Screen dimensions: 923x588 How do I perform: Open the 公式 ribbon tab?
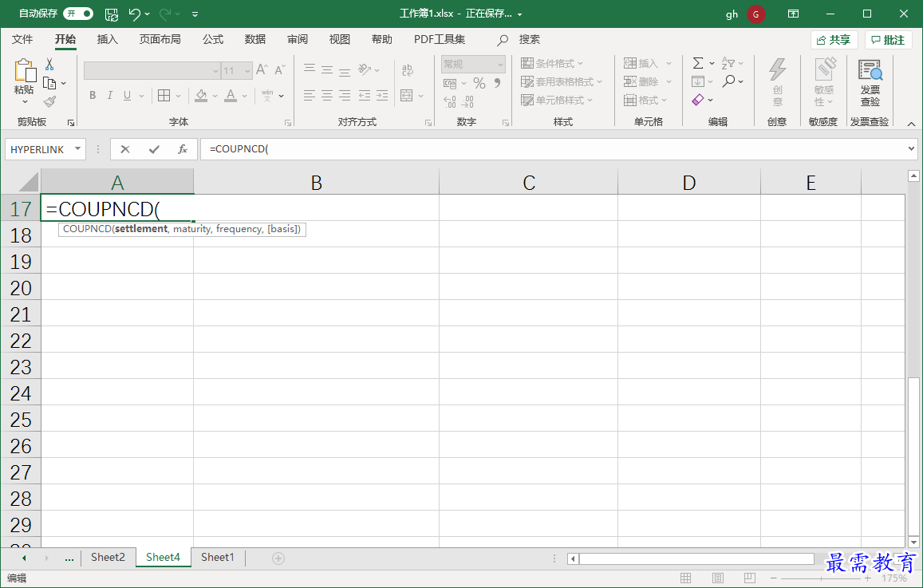pyautogui.click(x=213, y=39)
